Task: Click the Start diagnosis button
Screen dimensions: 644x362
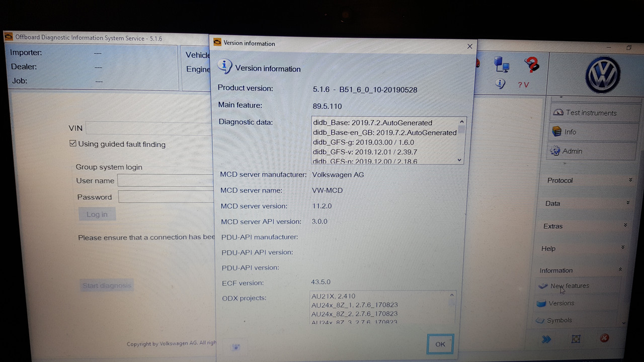Action: pos(107,286)
